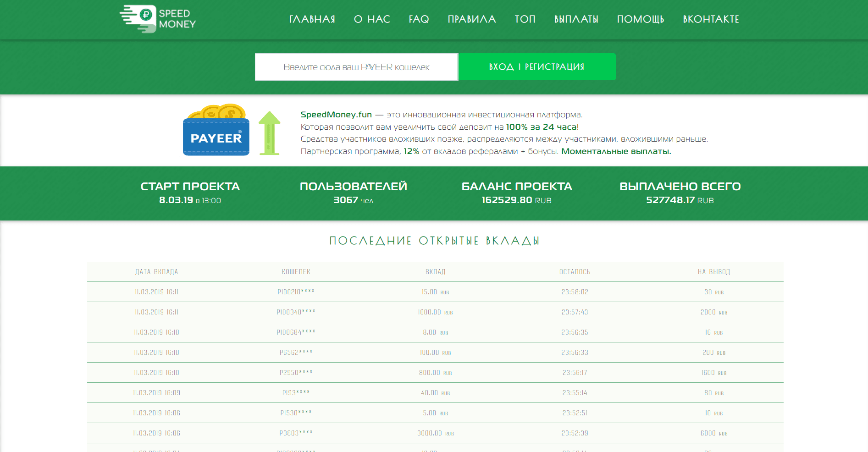Click wallet P100684**** in the table
This screenshot has height=452, width=868.
pyautogui.click(x=296, y=332)
